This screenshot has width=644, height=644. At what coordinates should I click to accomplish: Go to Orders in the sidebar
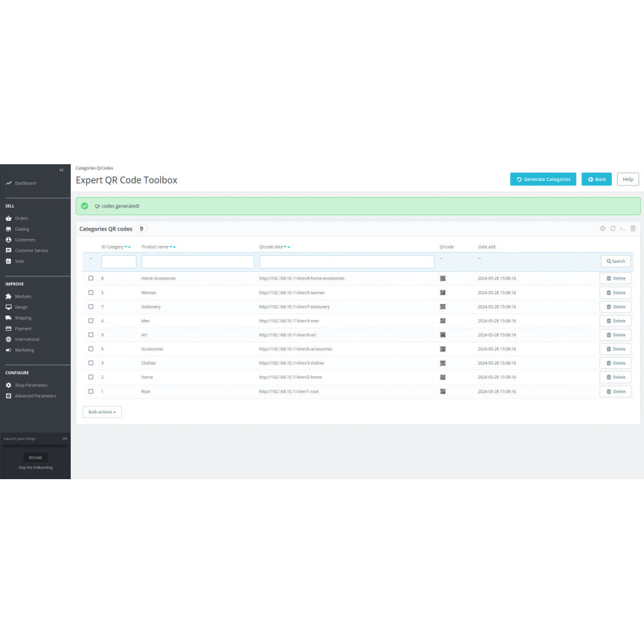click(x=21, y=218)
